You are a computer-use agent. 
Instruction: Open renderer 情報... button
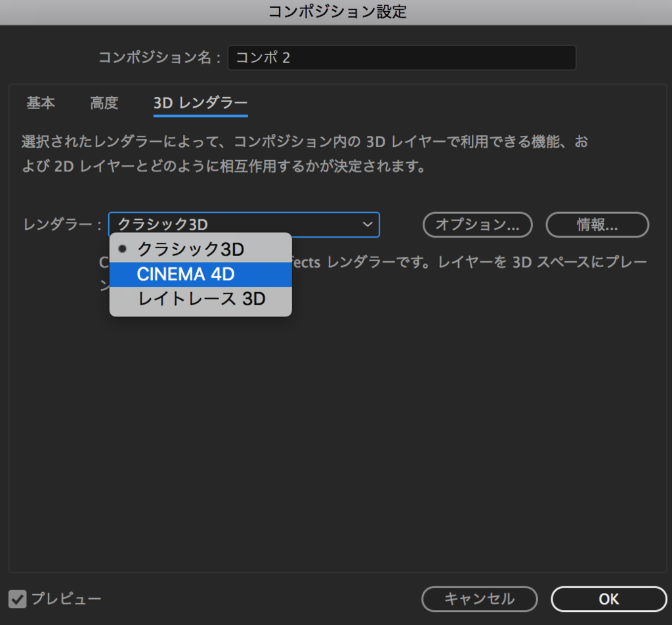tap(597, 225)
